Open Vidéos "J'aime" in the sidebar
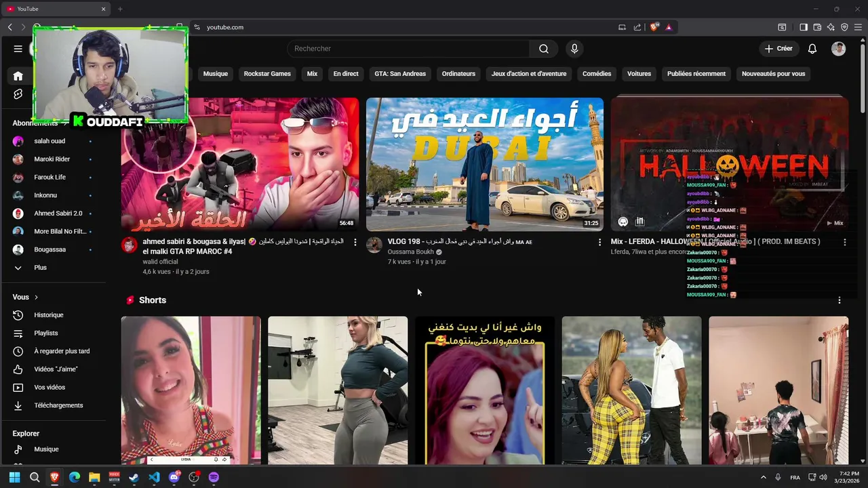This screenshot has height=488, width=868. [x=56, y=369]
